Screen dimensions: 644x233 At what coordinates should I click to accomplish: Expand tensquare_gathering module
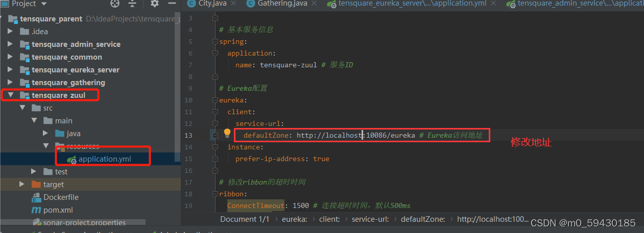coord(10,83)
